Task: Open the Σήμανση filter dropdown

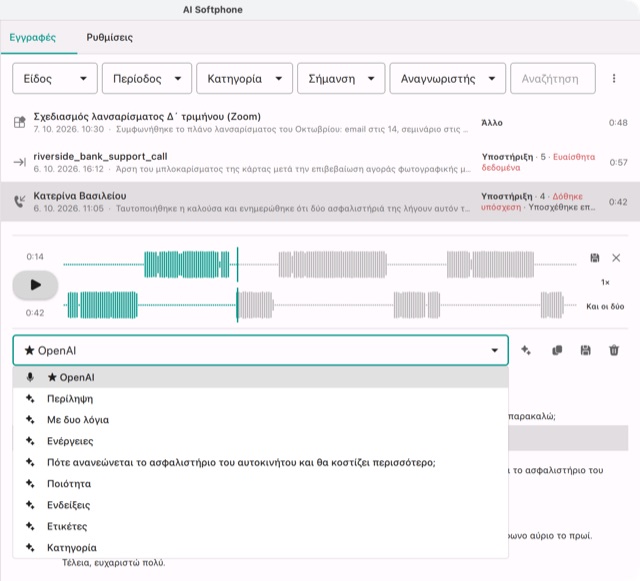Action: [x=341, y=78]
